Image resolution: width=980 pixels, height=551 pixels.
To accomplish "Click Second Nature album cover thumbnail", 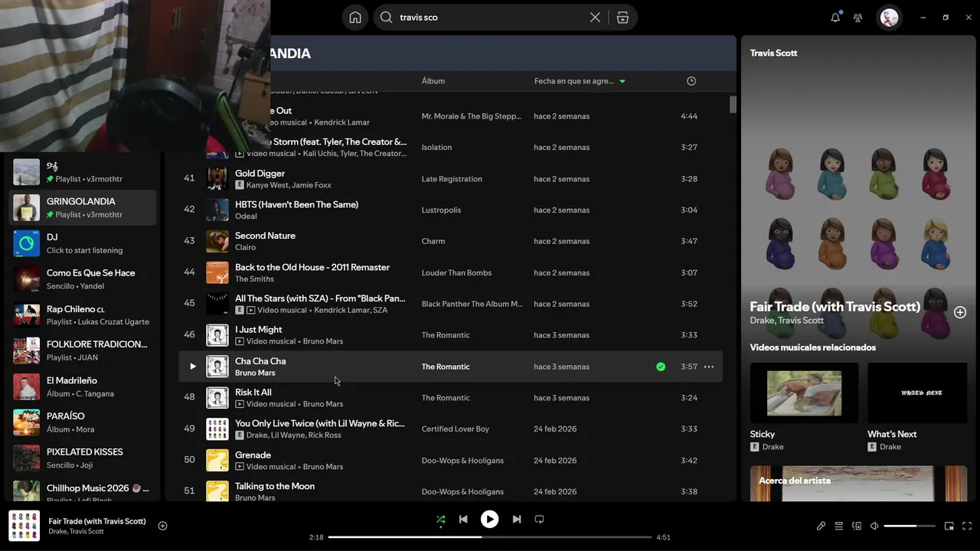I will coord(217,241).
